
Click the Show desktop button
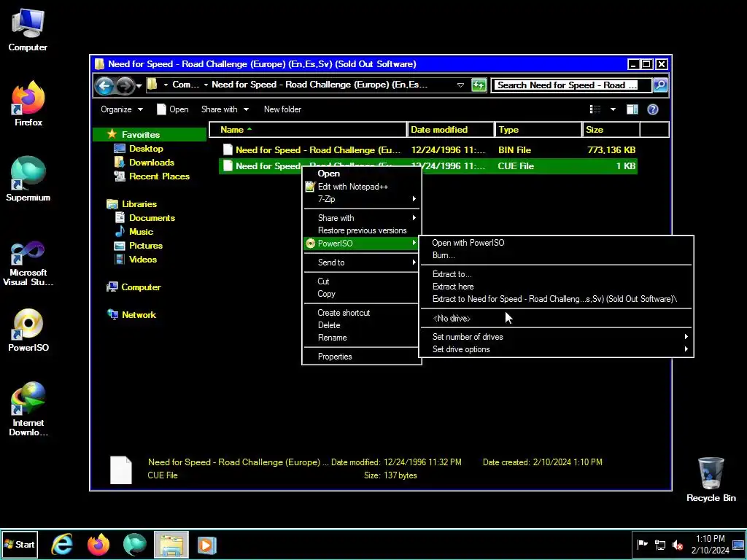click(x=739, y=544)
